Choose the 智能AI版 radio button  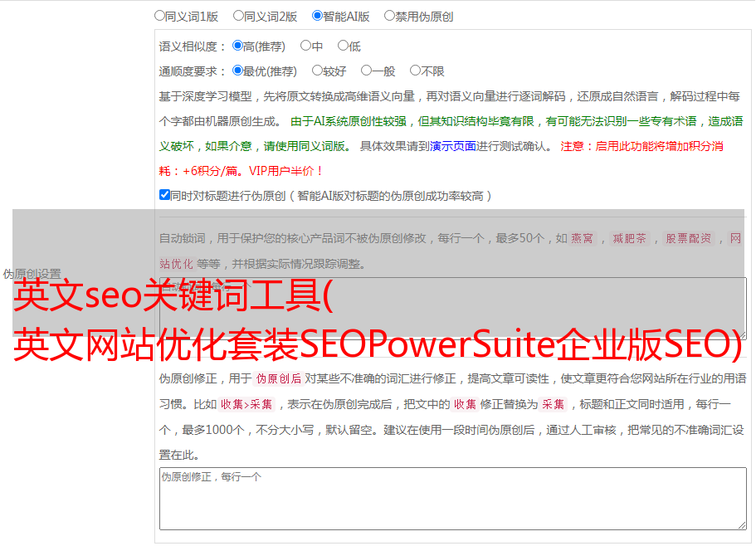coord(317,16)
